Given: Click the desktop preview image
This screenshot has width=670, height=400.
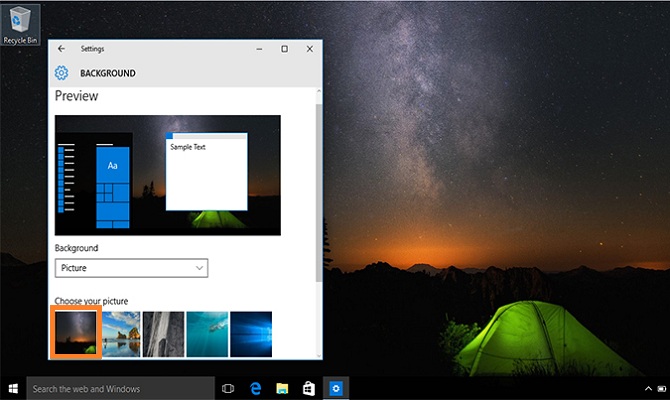Looking at the screenshot, I should coord(168,175).
